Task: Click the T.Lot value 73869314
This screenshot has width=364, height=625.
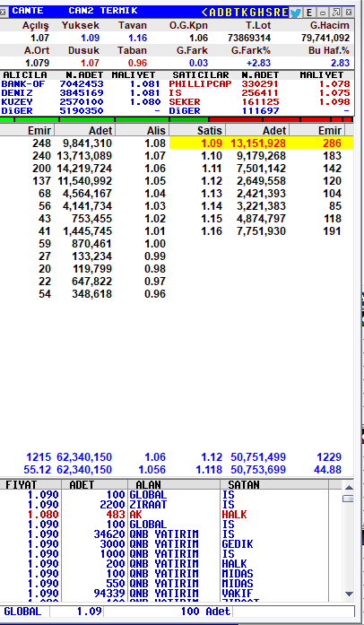Action: (x=249, y=38)
